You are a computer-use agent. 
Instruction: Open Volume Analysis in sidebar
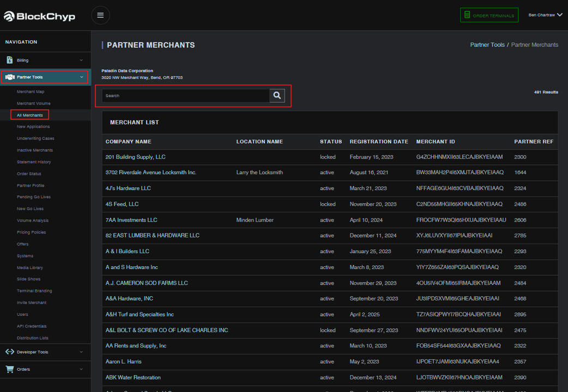(33, 220)
